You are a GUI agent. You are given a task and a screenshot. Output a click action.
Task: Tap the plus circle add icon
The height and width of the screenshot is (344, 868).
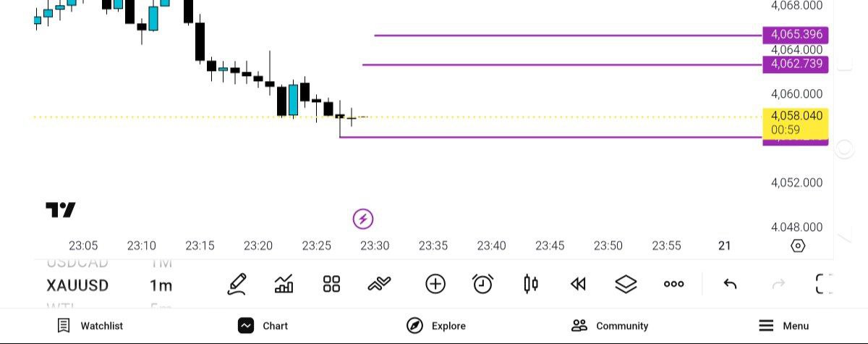[x=435, y=284]
